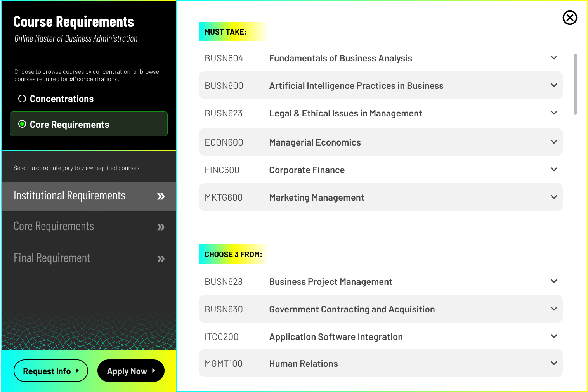
Task: Close the course requirements modal
Action: [x=570, y=18]
